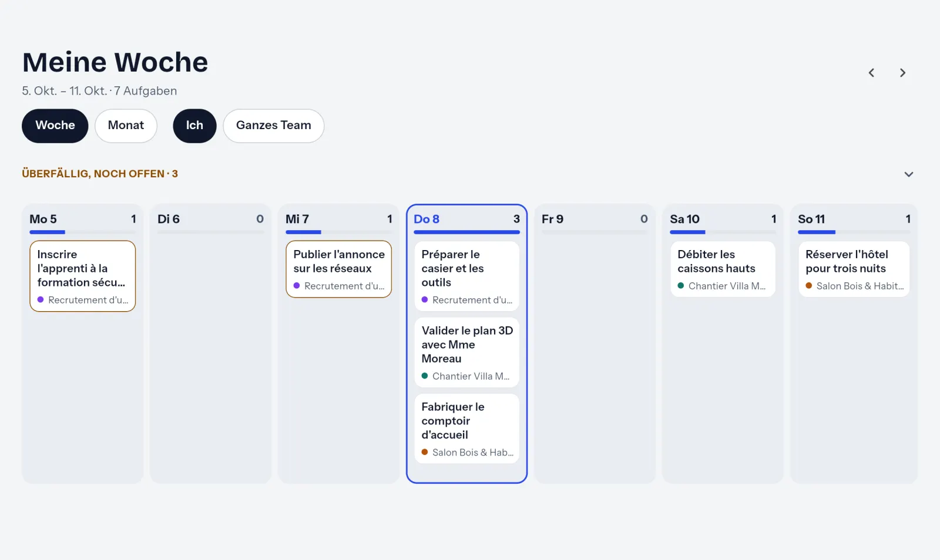Viewport: 940px width, 560px height.
Task: Open task 'Publier l'annonce sur les réseaux'
Action: tap(339, 269)
